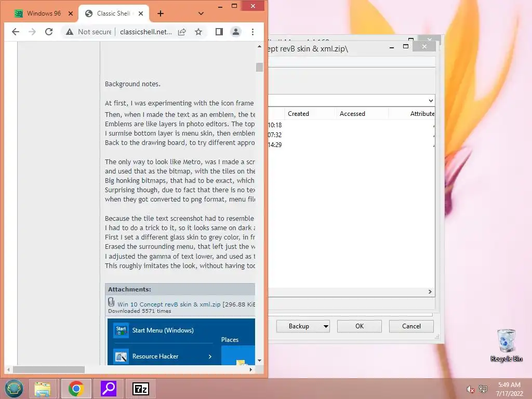Open the Start button on taskbar

(x=14, y=389)
